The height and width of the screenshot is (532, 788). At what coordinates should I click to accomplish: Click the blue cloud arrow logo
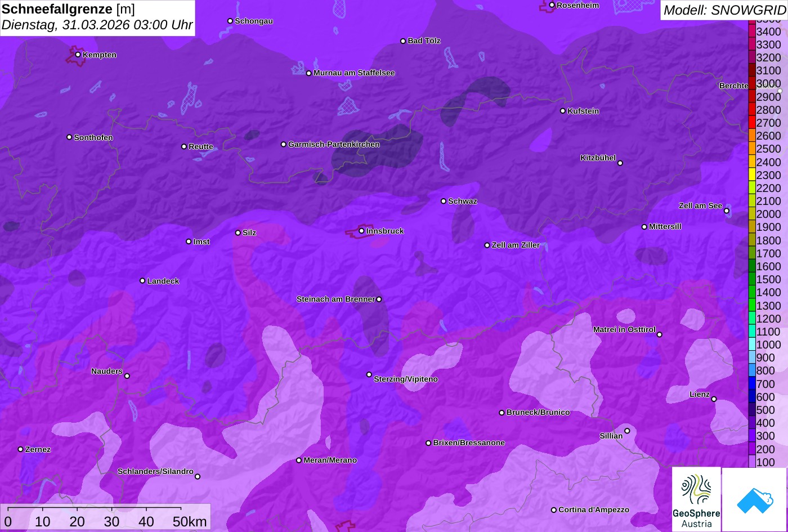(755, 499)
